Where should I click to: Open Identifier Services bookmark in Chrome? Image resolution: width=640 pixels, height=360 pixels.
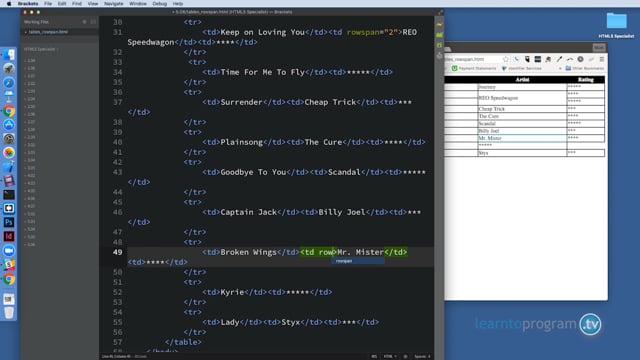[x=521, y=69]
